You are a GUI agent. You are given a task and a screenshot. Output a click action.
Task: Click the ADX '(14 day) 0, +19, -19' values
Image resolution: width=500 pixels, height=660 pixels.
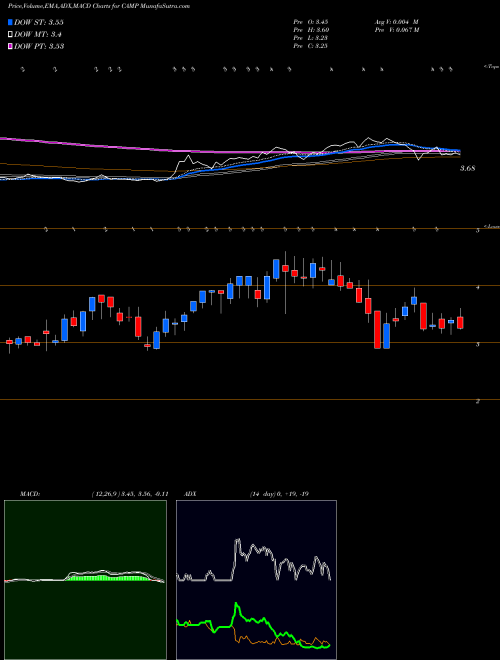(279, 494)
